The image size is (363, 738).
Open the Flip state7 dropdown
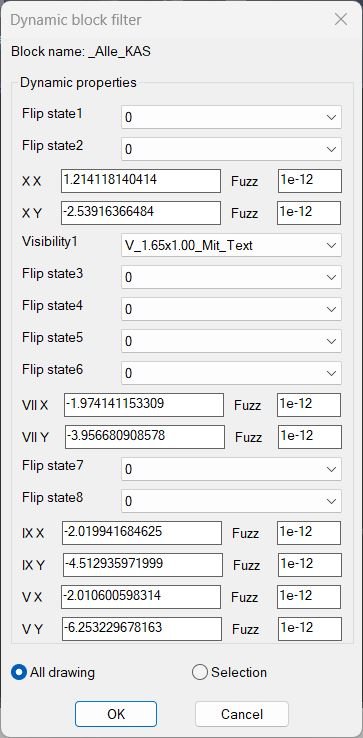231,469
